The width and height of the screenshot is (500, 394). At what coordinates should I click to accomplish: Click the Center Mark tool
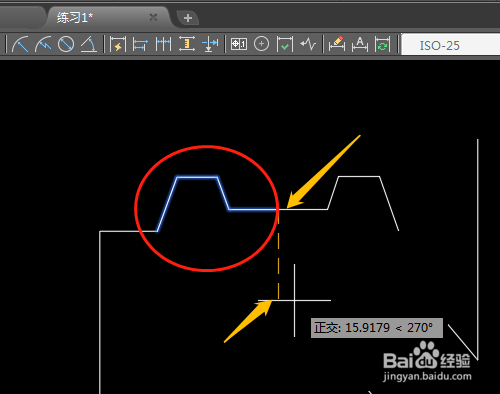click(x=261, y=44)
